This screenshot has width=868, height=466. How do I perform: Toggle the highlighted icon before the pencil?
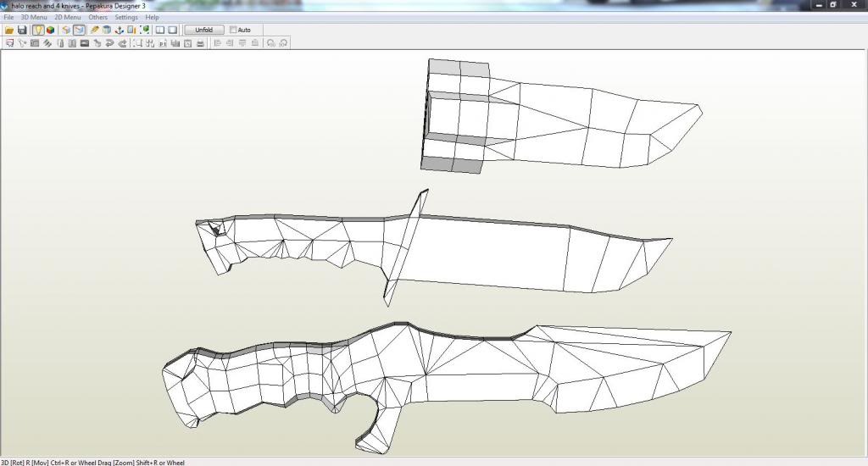click(79, 30)
